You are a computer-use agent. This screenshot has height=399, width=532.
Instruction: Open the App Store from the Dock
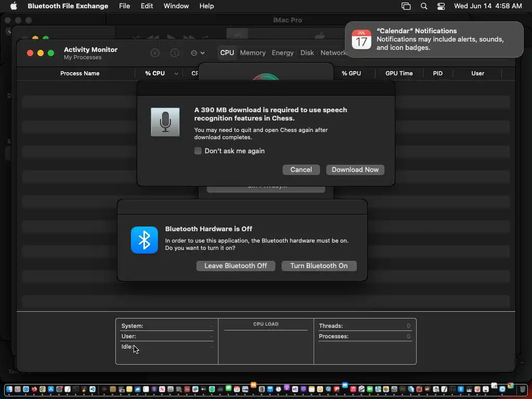click(51, 389)
